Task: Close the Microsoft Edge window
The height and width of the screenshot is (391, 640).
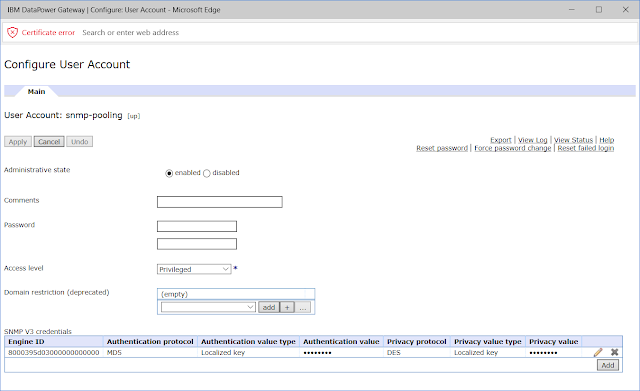Action: click(625, 9)
